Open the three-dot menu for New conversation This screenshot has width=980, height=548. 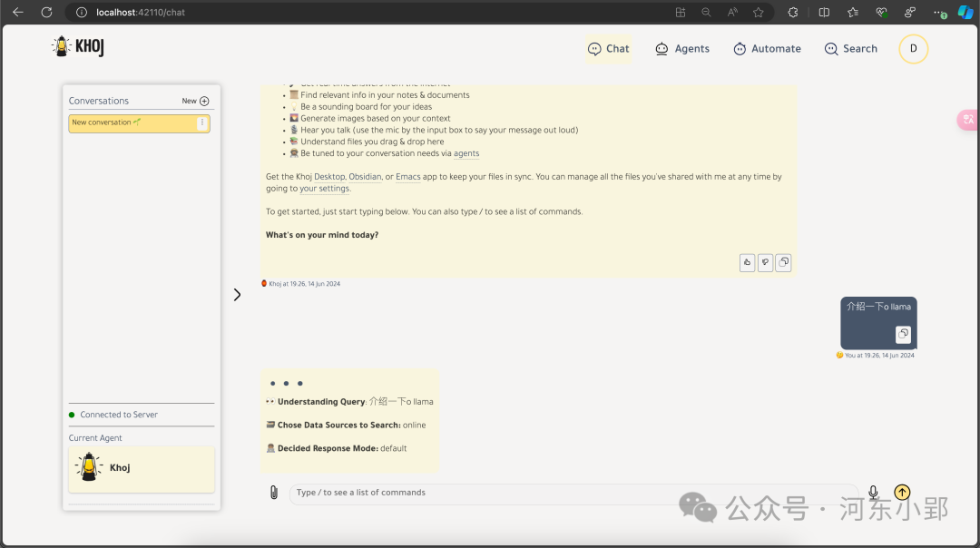click(x=201, y=123)
